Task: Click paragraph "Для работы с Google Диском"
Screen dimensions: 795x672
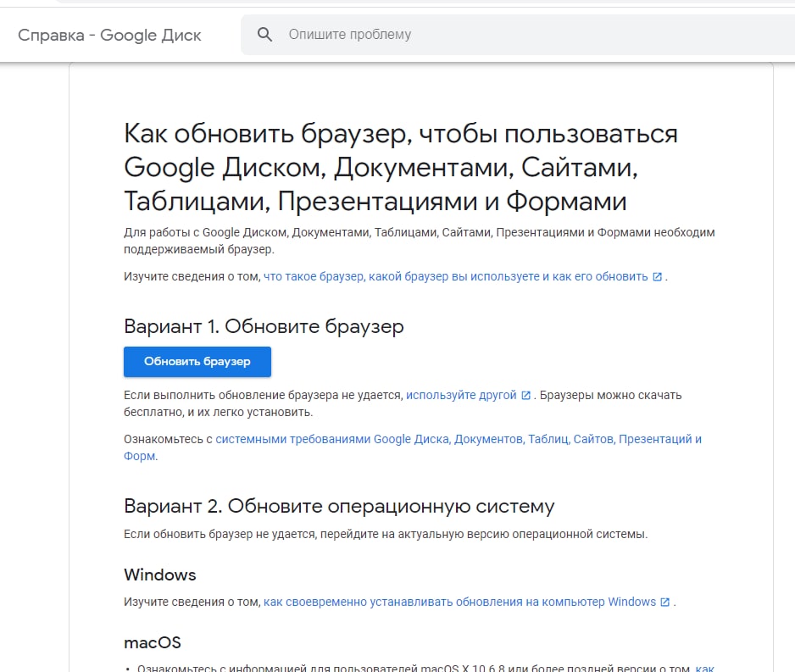Action: 420,241
